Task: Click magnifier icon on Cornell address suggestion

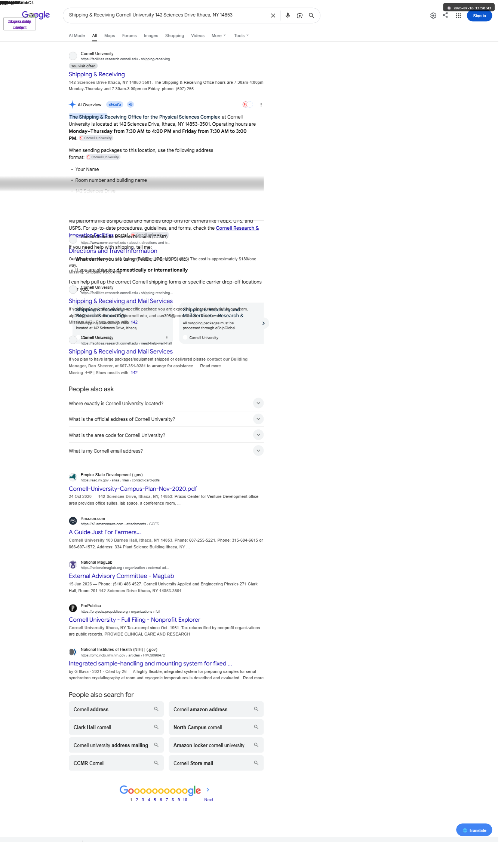Action: (x=156, y=709)
